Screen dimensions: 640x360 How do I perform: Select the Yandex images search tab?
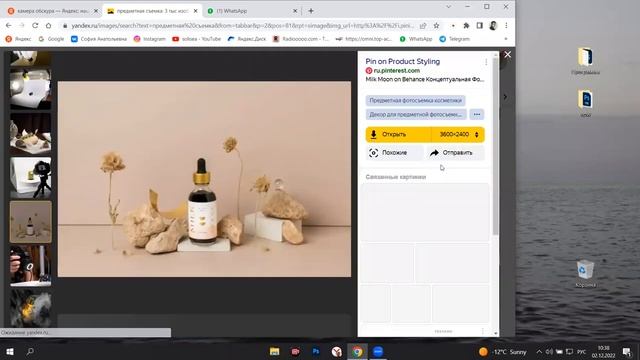152,11
